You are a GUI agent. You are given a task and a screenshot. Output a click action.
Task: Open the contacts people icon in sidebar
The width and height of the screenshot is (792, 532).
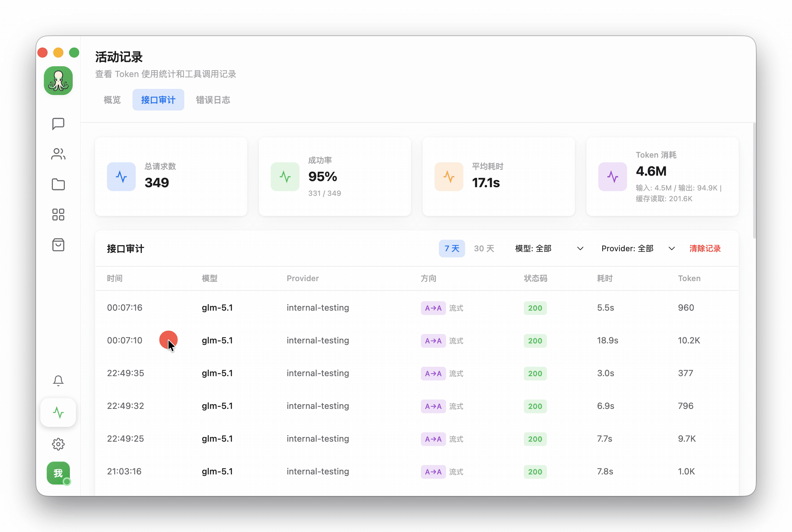(x=58, y=154)
